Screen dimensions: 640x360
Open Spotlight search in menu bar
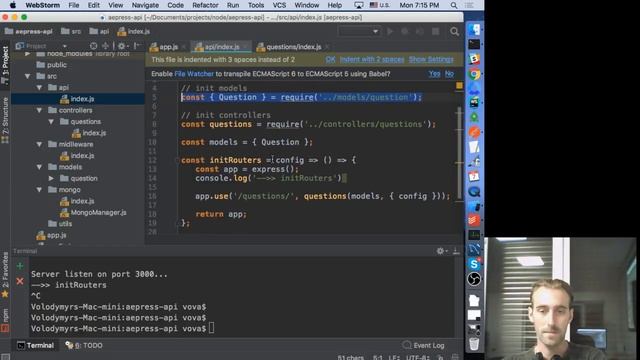[454, 5]
